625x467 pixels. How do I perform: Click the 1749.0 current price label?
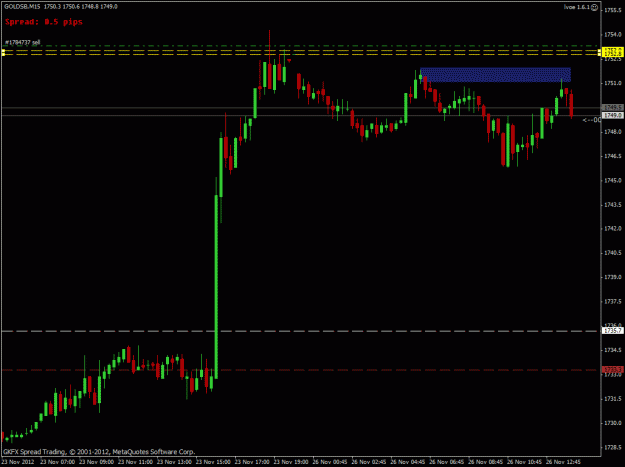[x=613, y=115]
